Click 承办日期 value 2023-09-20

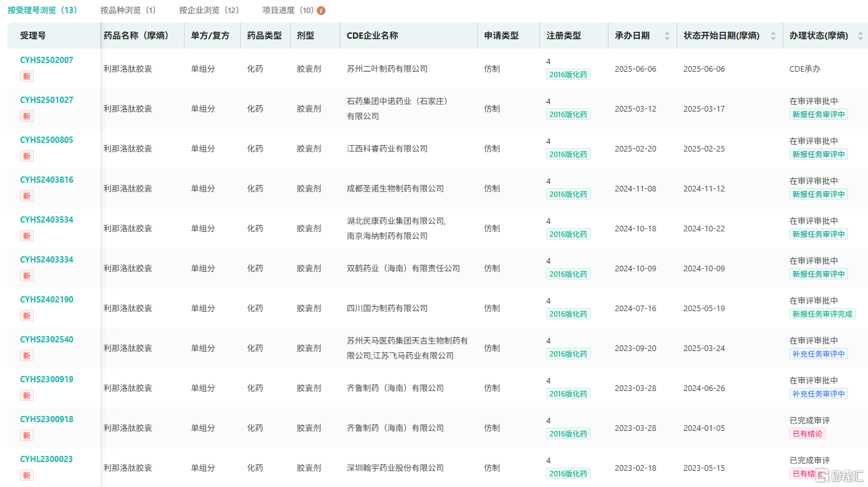click(x=635, y=348)
